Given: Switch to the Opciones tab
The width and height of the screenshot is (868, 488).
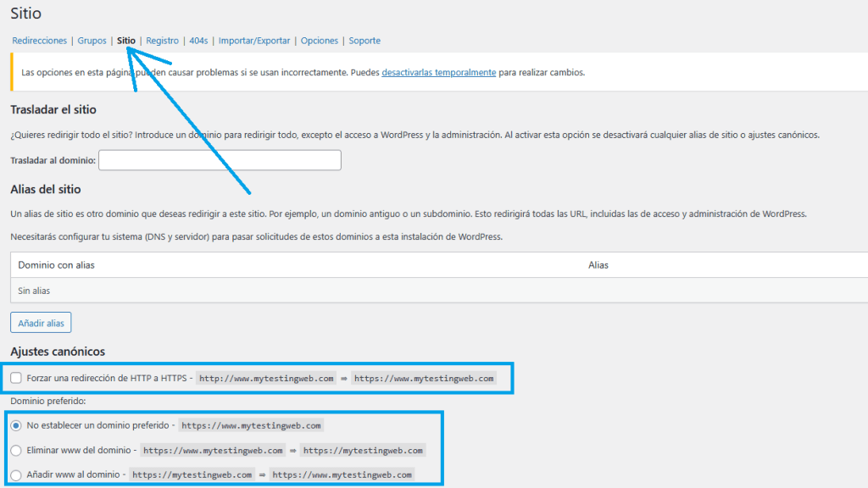Looking at the screenshot, I should pyautogui.click(x=320, y=41).
